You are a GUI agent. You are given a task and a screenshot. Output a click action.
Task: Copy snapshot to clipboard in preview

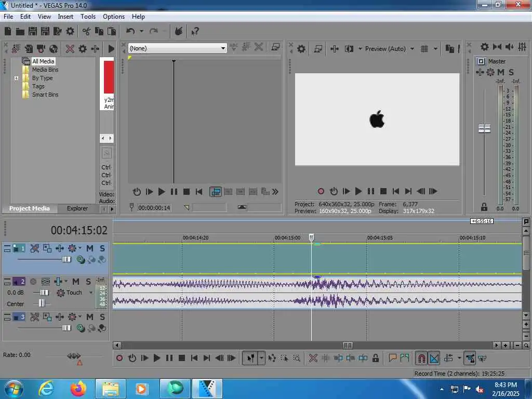(449, 49)
